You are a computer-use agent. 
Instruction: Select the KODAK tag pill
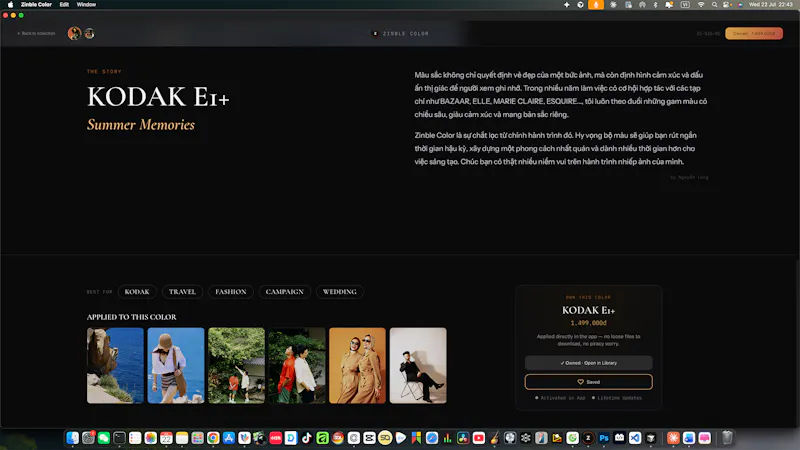[x=137, y=292]
